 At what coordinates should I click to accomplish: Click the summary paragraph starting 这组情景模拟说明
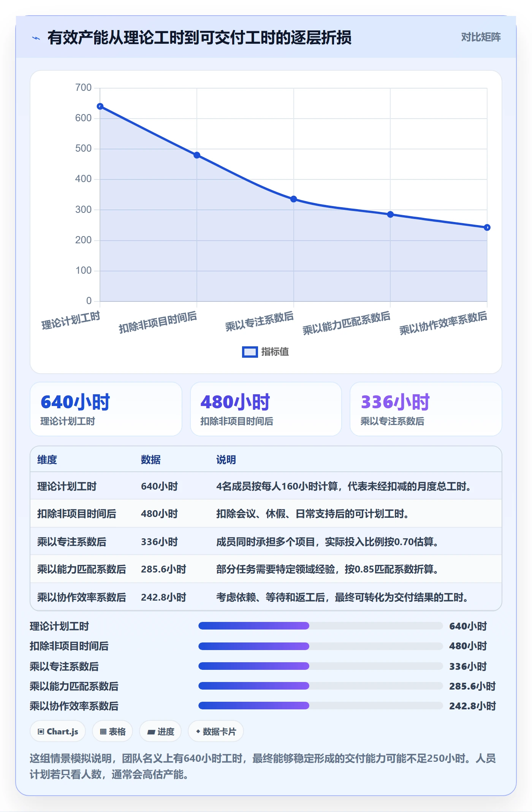[x=263, y=766]
